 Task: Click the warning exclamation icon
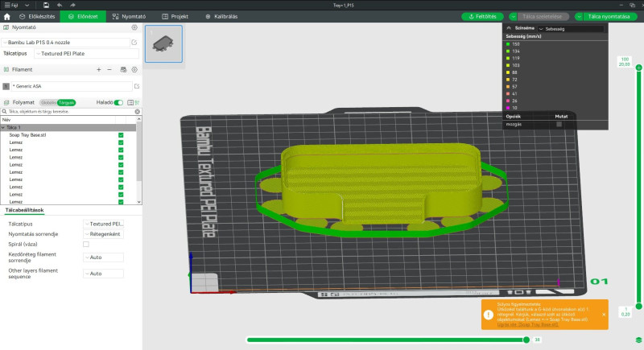[489, 315]
